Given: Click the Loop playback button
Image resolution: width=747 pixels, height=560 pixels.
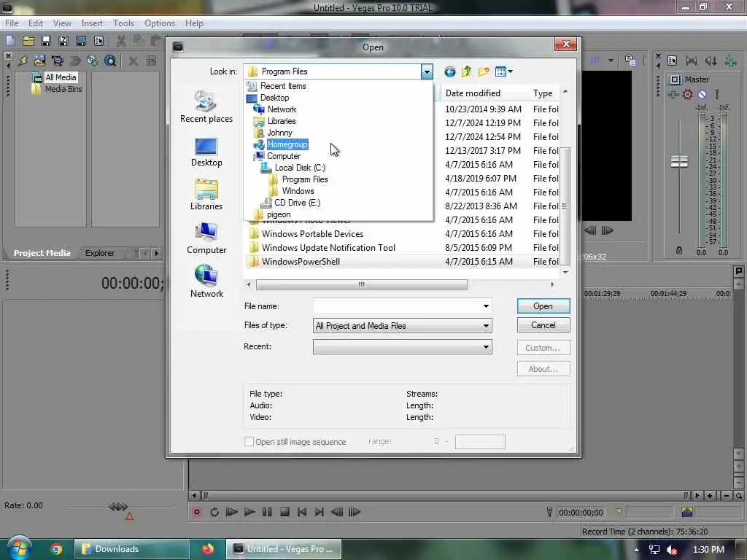Looking at the screenshot, I should [x=214, y=512].
